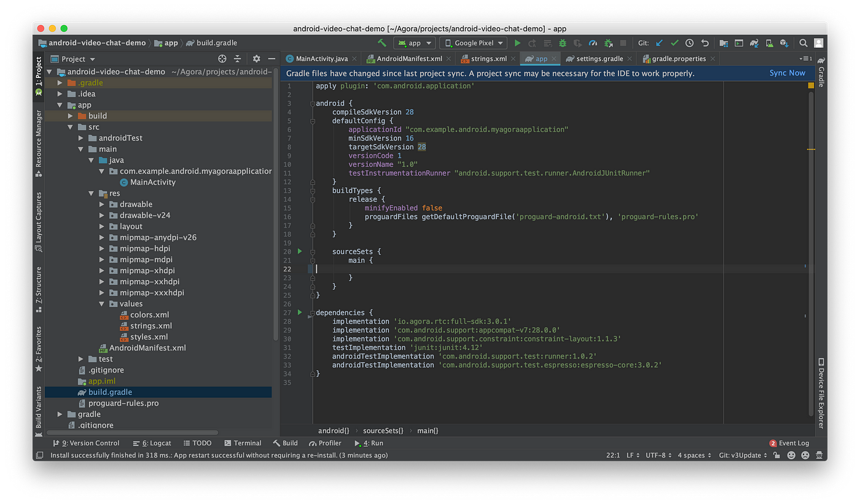Toggle the Device File Explorer panel
The width and height of the screenshot is (860, 504).
[x=821, y=394]
